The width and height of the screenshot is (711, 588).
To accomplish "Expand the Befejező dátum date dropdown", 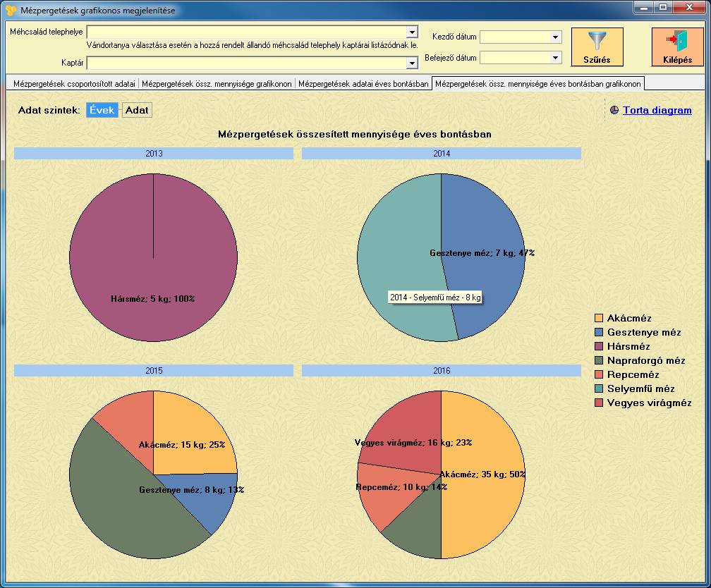I will pyautogui.click(x=555, y=58).
